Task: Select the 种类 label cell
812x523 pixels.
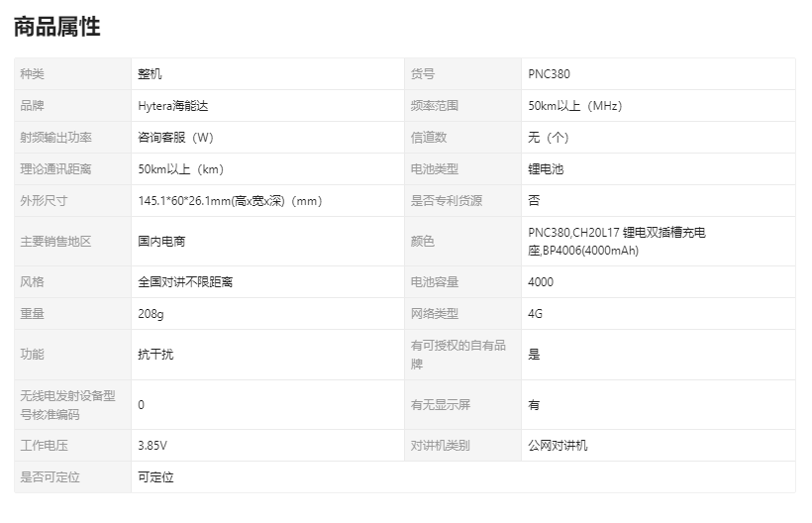Action: tap(73, 74)
